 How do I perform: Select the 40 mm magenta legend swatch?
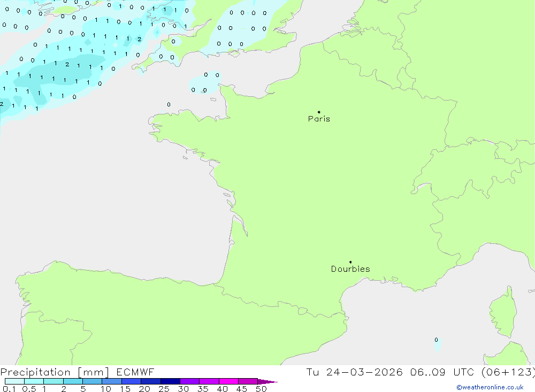click(x=228, y=381)
